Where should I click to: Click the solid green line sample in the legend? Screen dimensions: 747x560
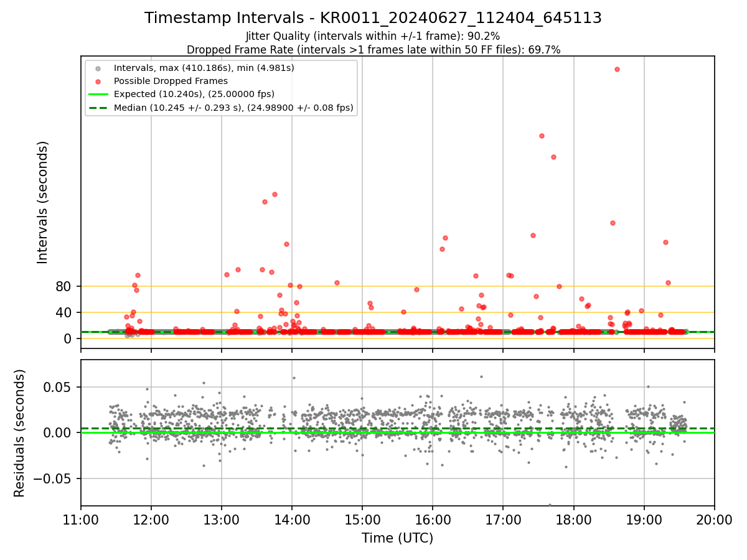(x=97, y=95)
